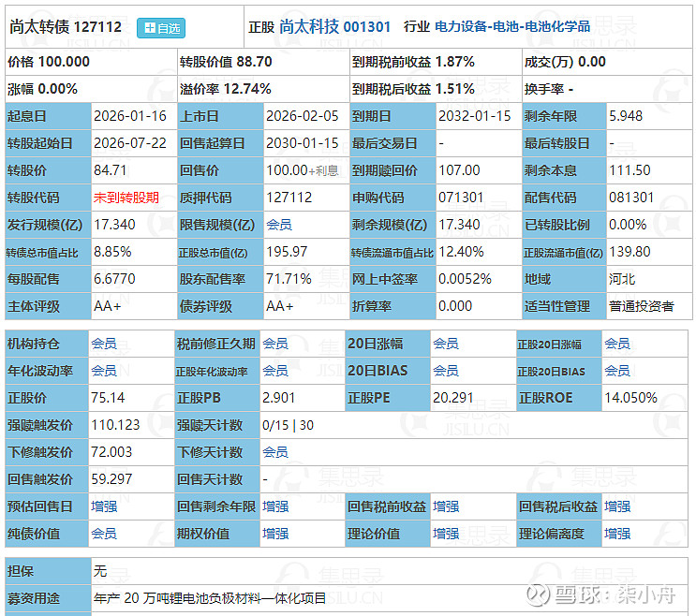696x616 pixels.
Task: Click the 尚太转债 127112 bond title
Action: (x=66, y=27)
